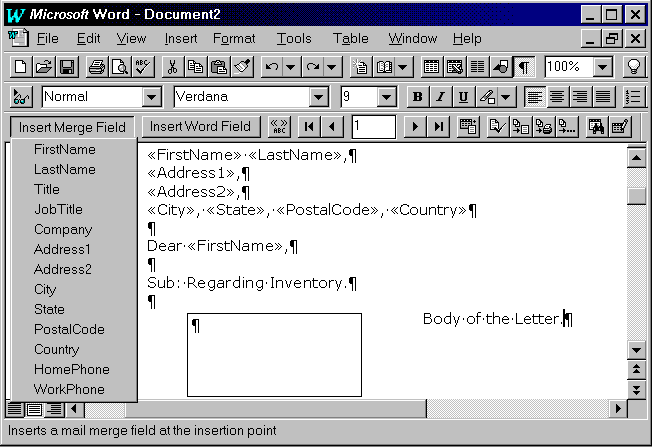The image size is (652, 447).
Task: Expand the Redo history dropdown arrow
Action: (332, 67)
